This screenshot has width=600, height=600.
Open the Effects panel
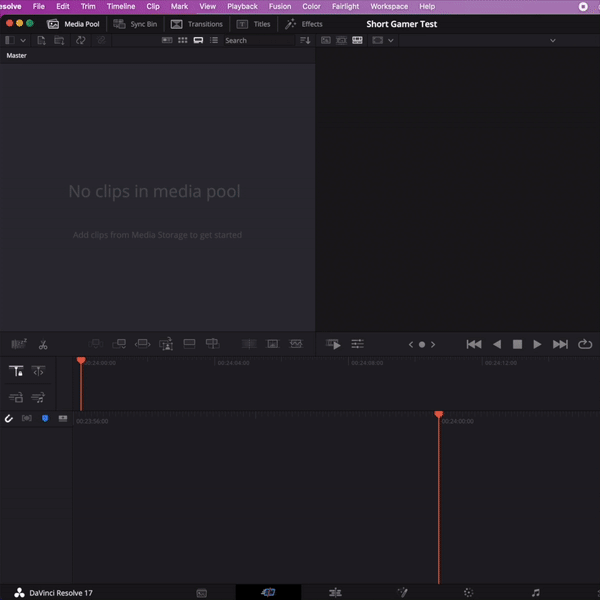click(x=304, y=24)
